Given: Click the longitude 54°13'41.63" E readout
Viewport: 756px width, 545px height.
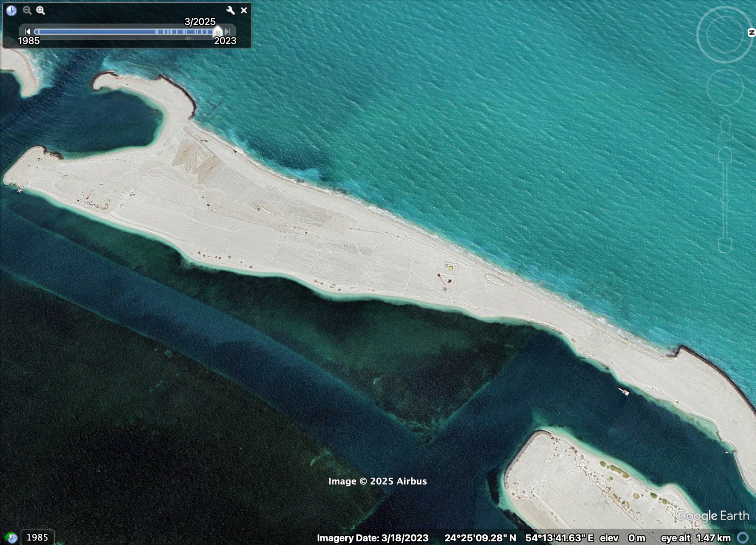Looking at the screenshot, I should (559, 538).
